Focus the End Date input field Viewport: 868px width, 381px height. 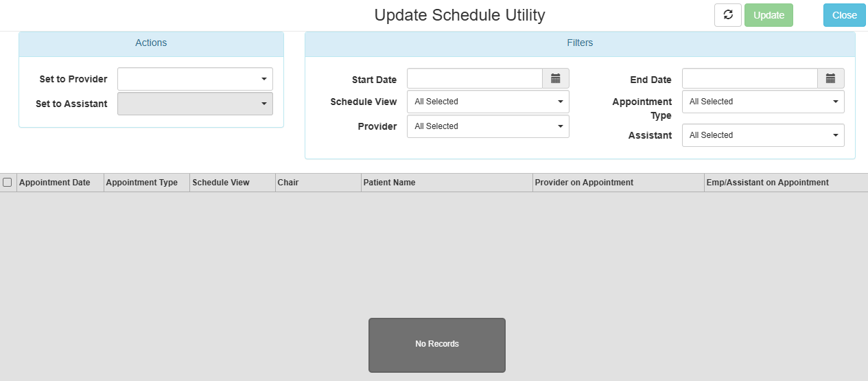tap(750, 79)
